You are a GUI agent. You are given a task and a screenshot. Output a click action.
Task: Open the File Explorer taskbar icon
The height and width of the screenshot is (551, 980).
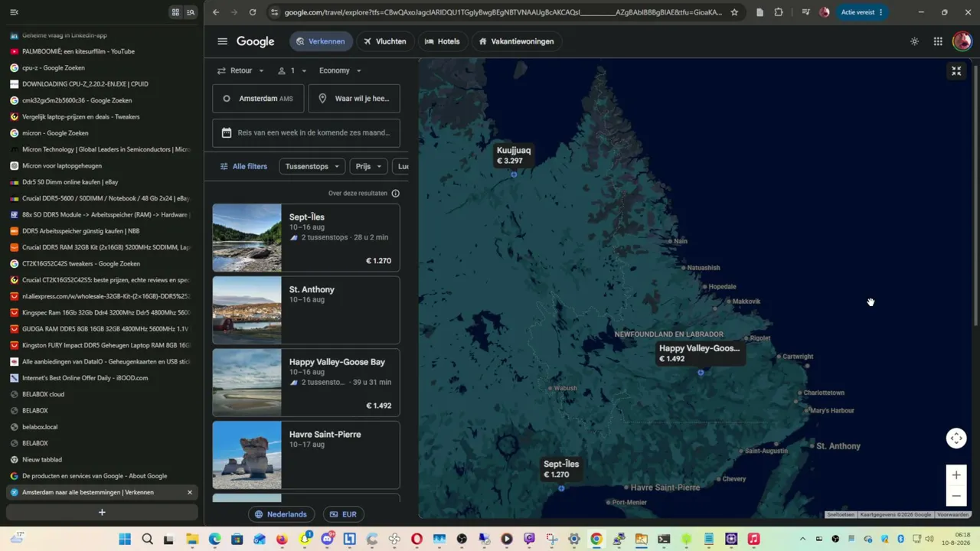[191, 540]
